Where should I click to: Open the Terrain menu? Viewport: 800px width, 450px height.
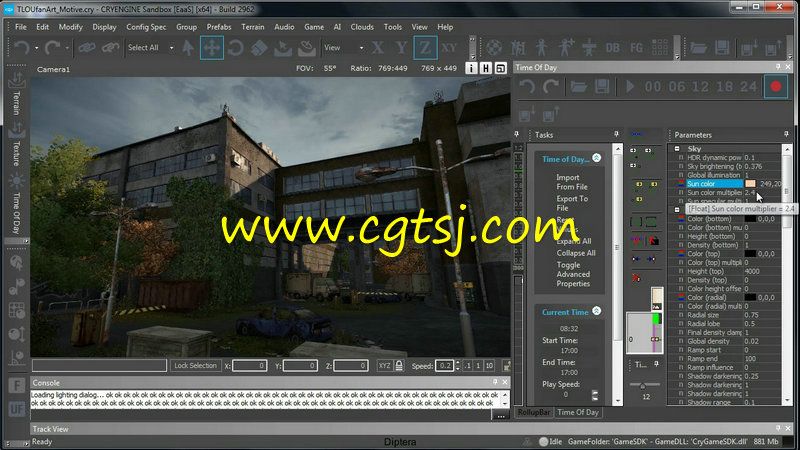coord(253,27)
